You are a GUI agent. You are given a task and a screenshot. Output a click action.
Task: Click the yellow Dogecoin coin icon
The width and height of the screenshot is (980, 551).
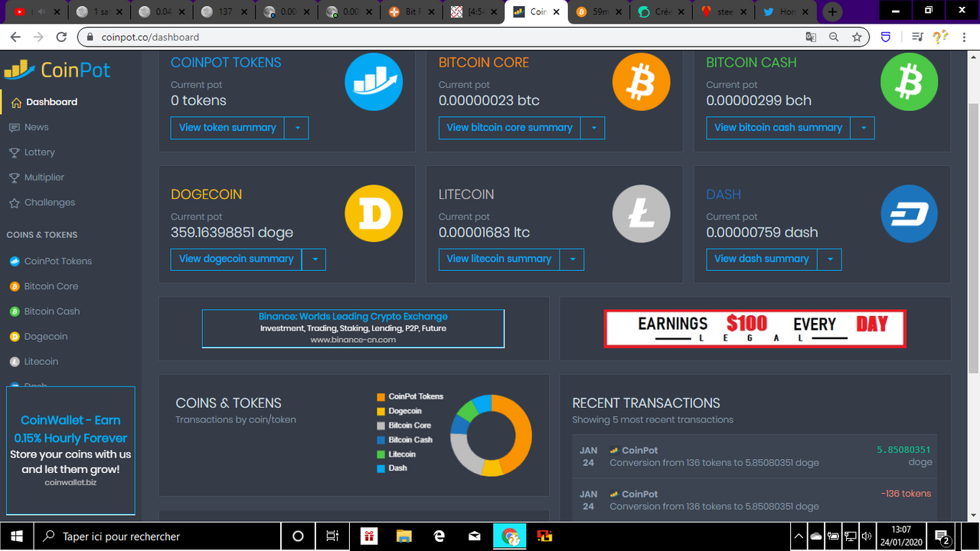pos(374,214)
